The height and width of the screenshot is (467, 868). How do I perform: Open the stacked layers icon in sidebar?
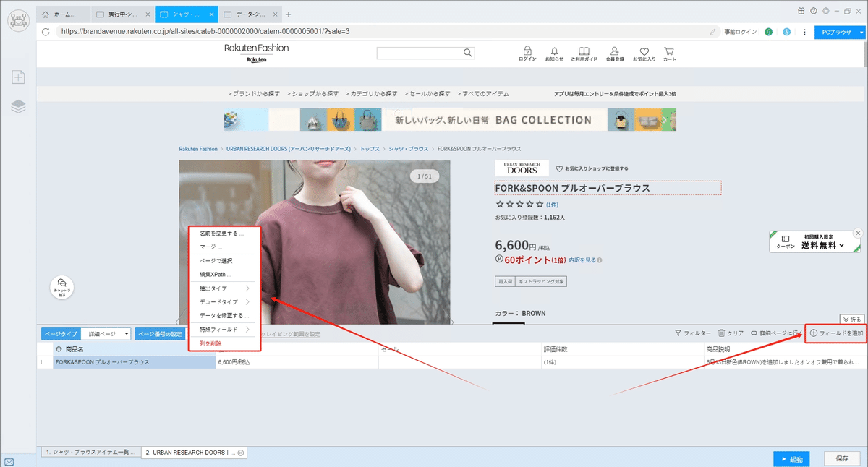point(18,106)
